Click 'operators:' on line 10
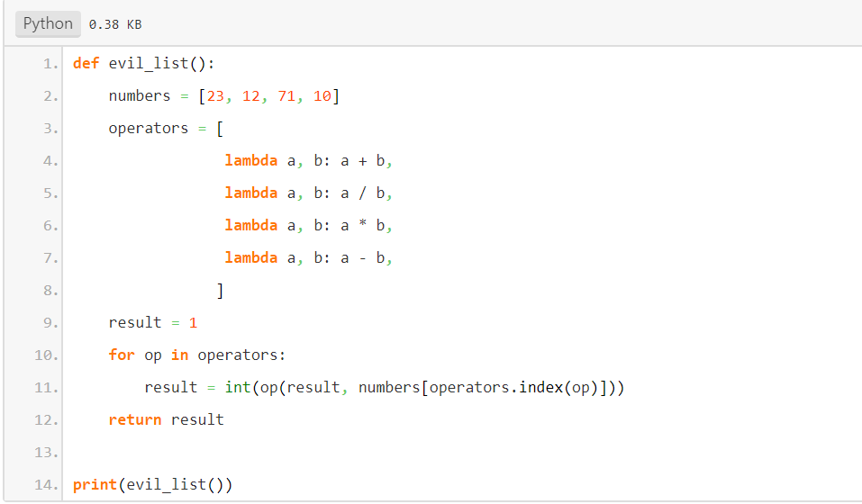Screen dimensions: 862x504 [242, 355]
